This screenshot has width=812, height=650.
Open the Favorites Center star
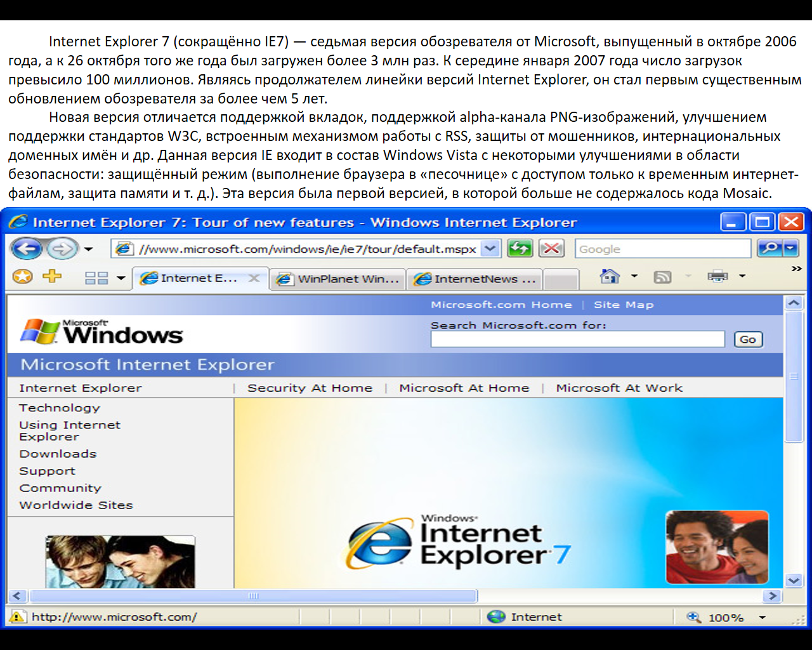(x=22, y=277)
